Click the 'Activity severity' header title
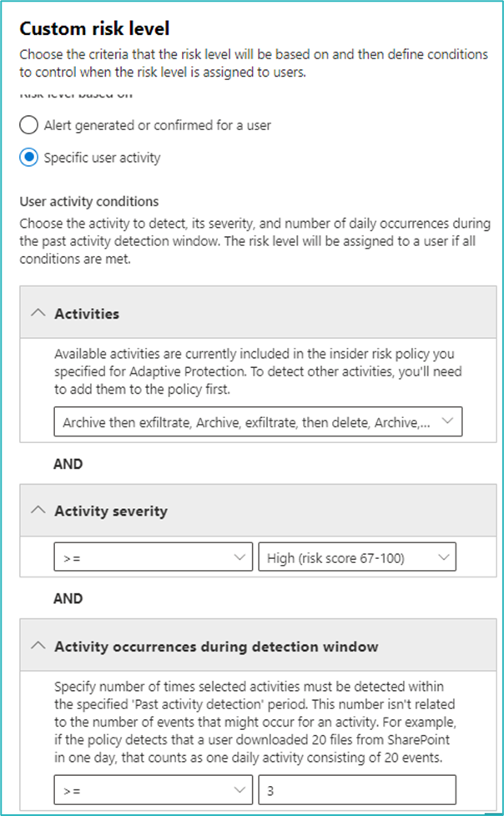This screenshot has width=504, height=816. (110, 511)
